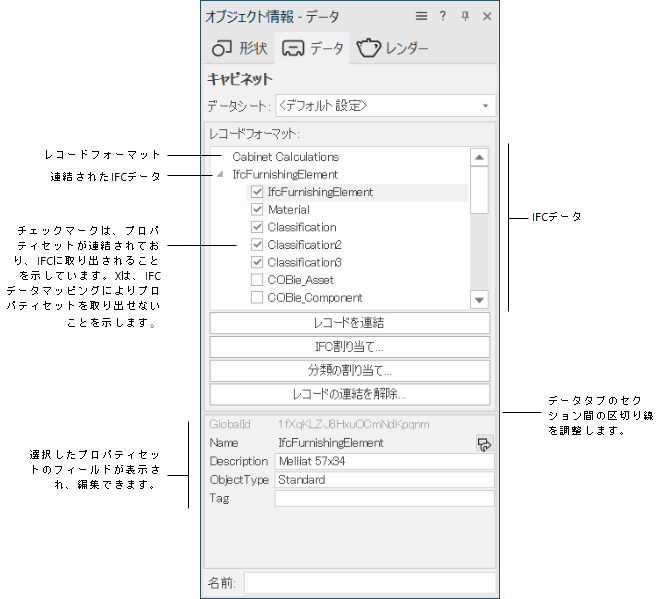Select the Classification row label
This screenshot has width=668, height=599.
pyautogui.click(x=302, y=227)
